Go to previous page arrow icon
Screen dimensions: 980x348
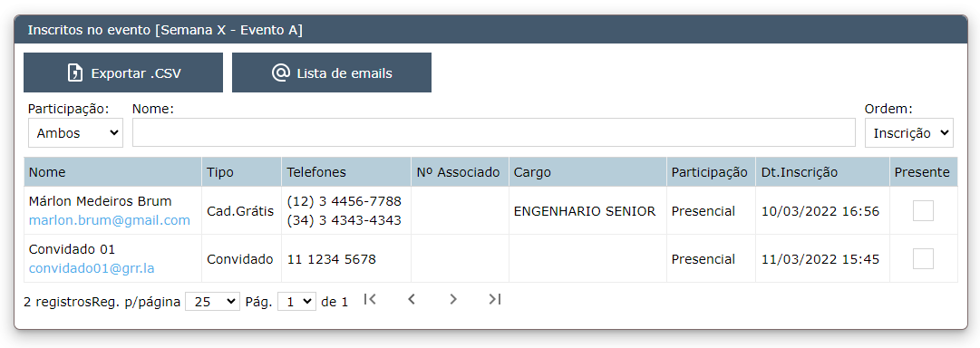412,299
